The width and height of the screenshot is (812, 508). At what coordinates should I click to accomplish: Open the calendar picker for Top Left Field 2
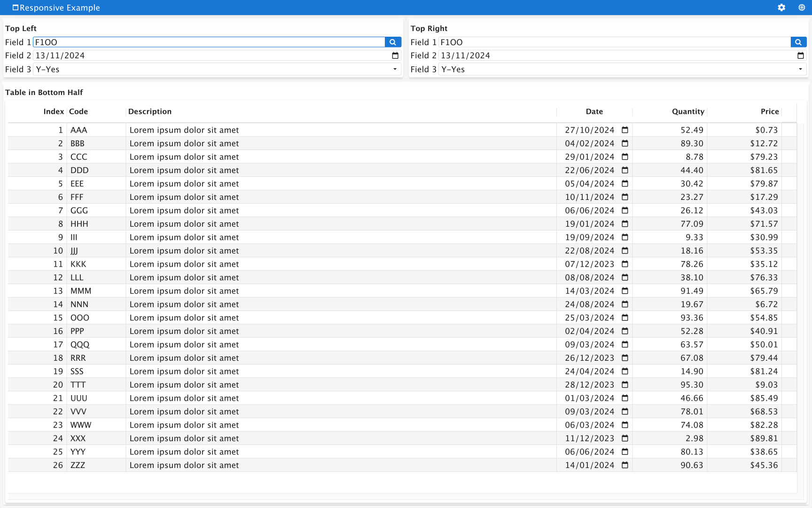coord(395,56)
